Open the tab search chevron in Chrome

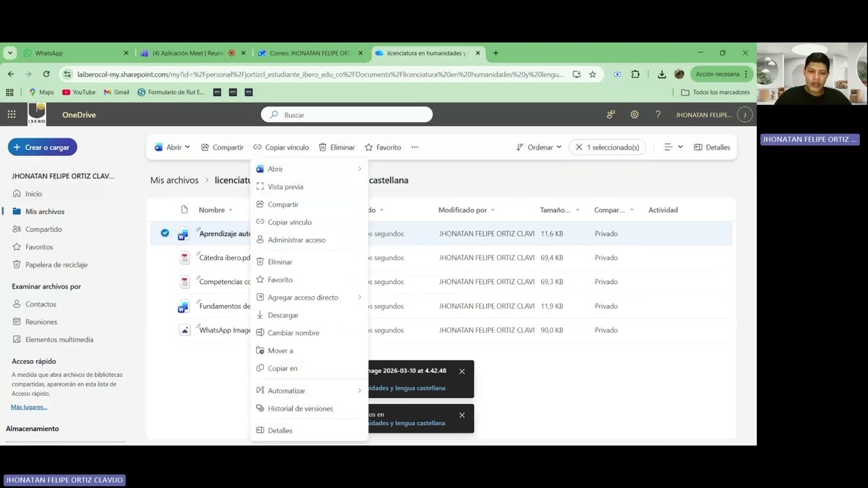[x=10, y=53]
